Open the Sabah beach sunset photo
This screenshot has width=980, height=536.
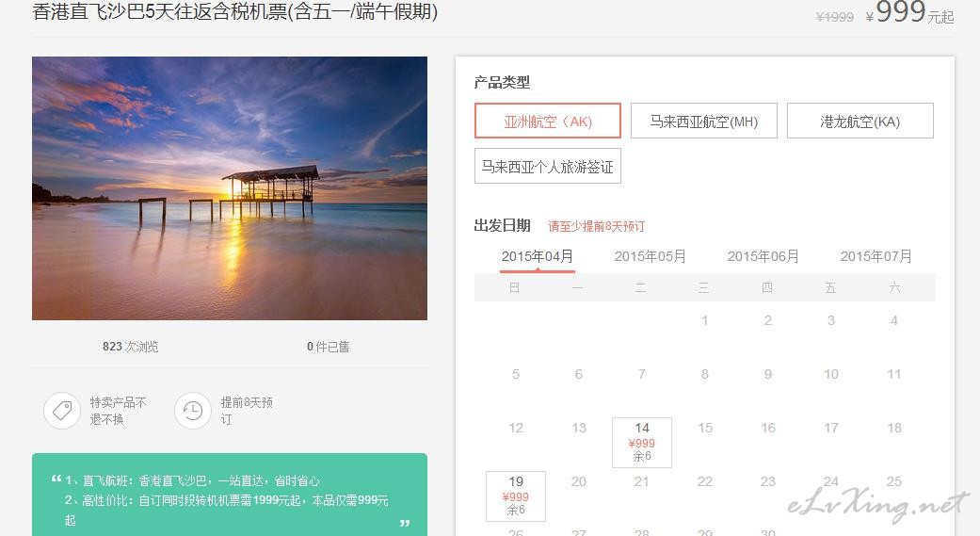(x=230, y=188)
